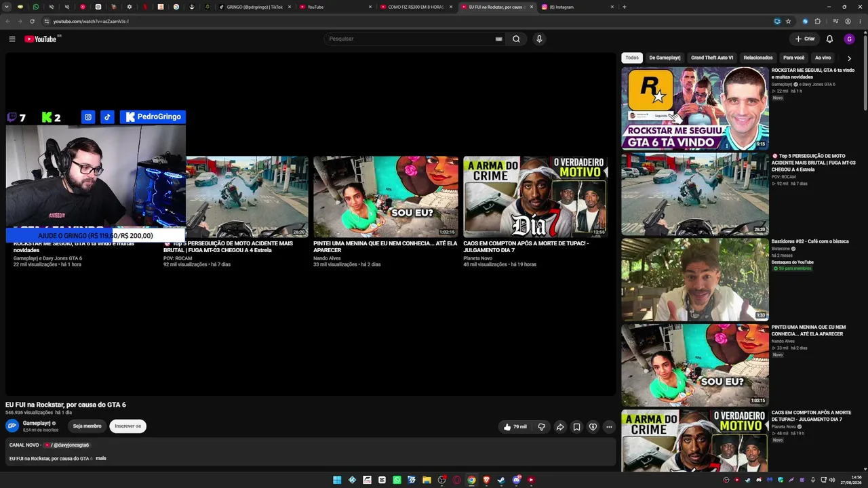Click the search magnifier button
Screen dimensions: 868x488
click(x=516, y=39)
